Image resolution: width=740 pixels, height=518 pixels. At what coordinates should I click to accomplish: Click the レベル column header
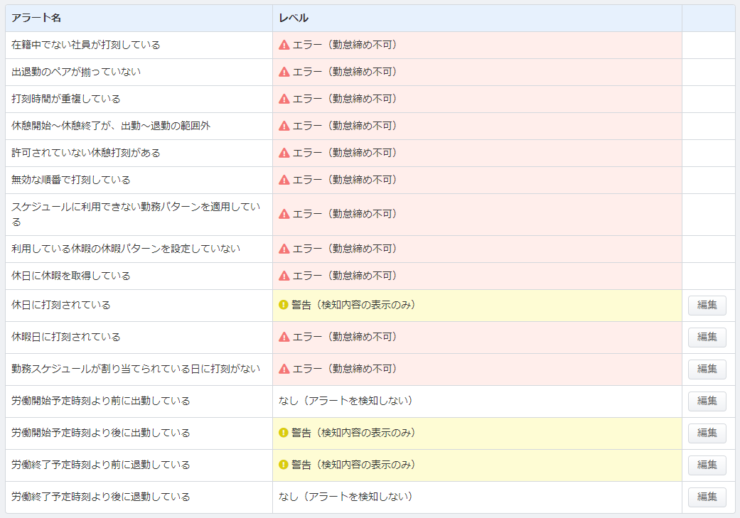click(x=294, y=18)
